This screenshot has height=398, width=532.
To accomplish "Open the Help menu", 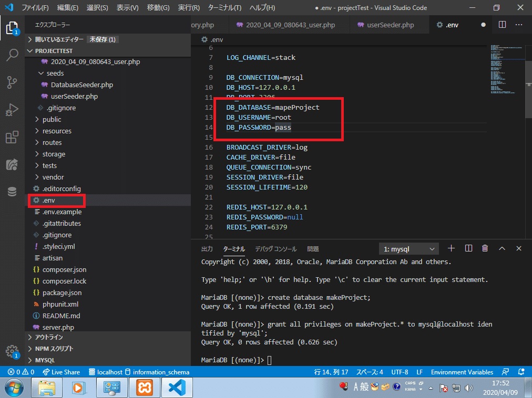I will 262,7.
